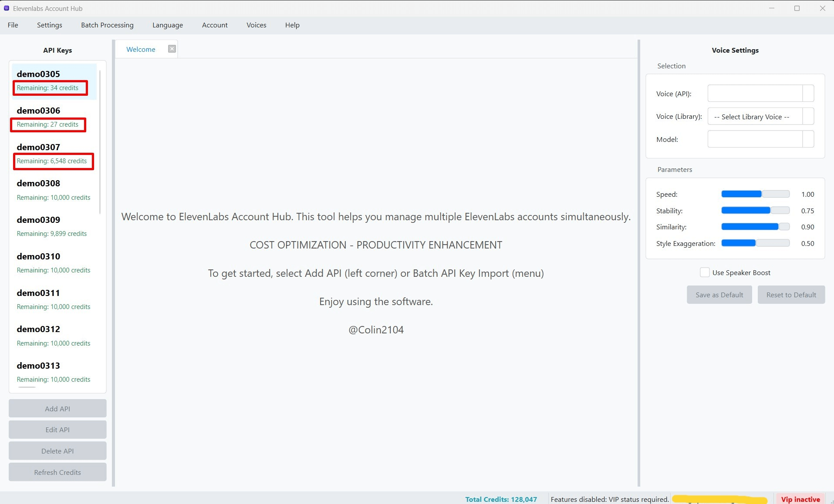Click the Add API button
834x504 pixels.
point(57,409)
